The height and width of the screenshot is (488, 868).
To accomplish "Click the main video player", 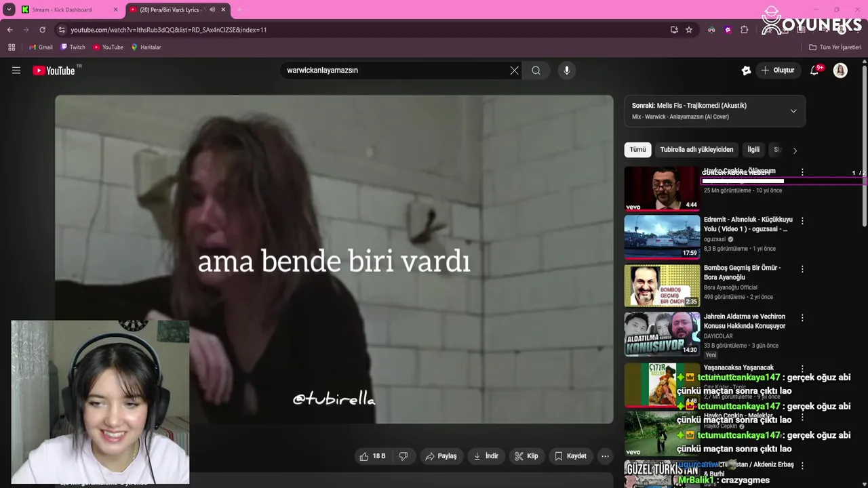I will (x=334, y=259).
